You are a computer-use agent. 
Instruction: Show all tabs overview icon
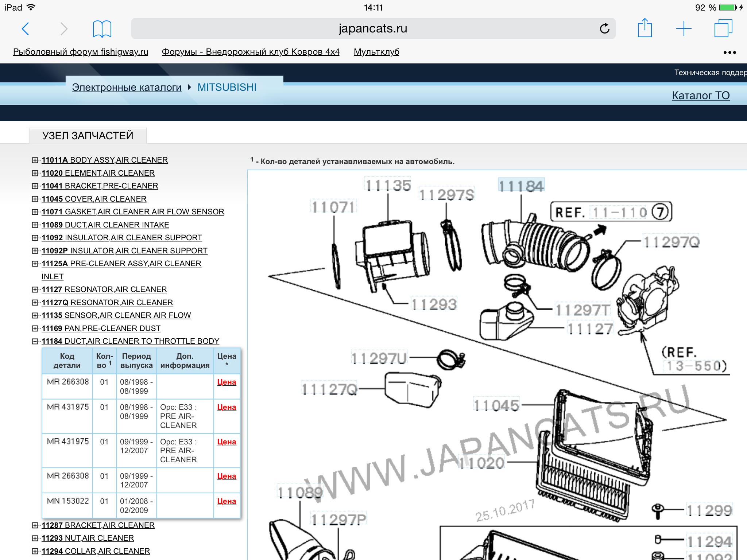click(x=723, y=28)
